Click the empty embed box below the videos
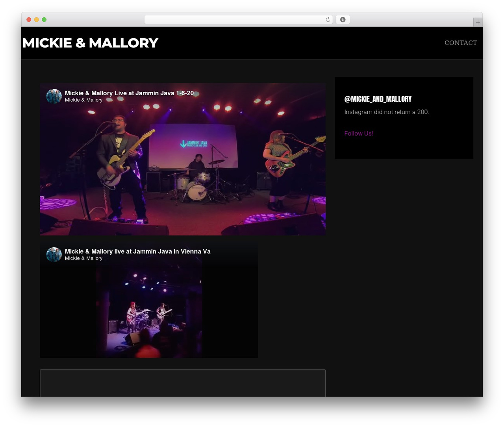 [183, 383]
